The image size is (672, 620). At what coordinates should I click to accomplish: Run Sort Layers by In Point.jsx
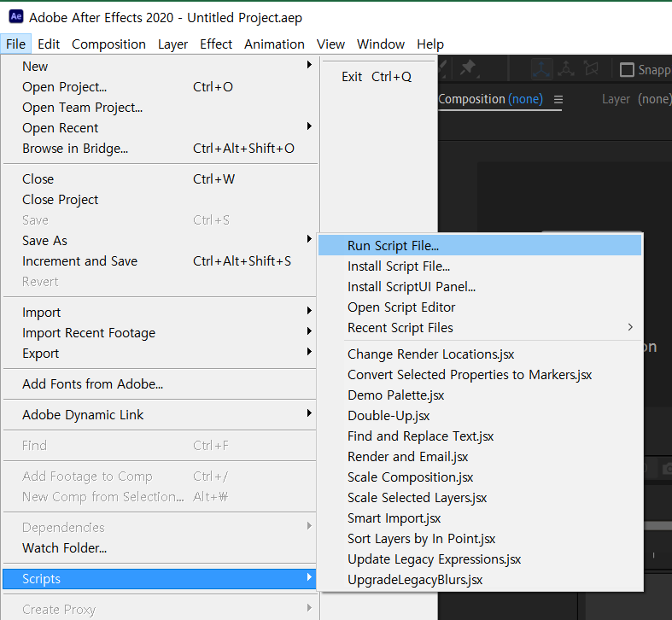pyautogui.click(x=480, y=539)
